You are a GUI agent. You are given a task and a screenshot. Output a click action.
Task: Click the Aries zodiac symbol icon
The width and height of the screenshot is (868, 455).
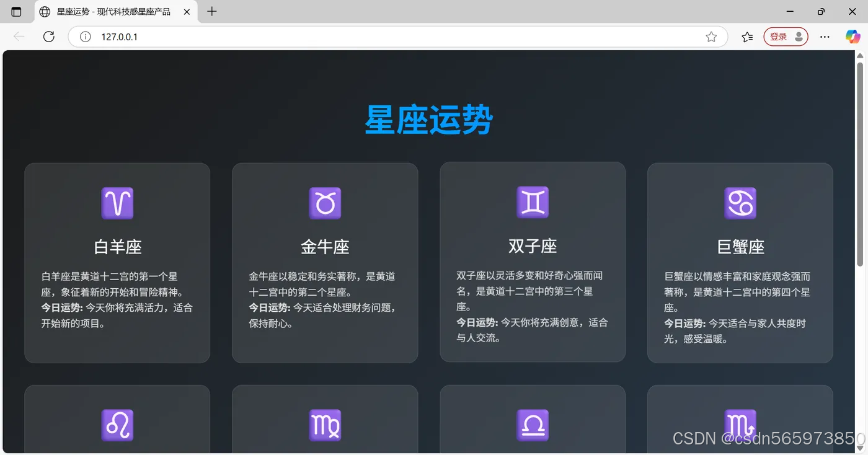coord(117,203)
